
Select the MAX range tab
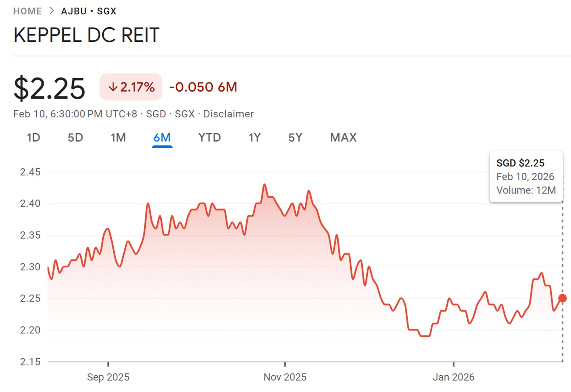pos(343,138)
